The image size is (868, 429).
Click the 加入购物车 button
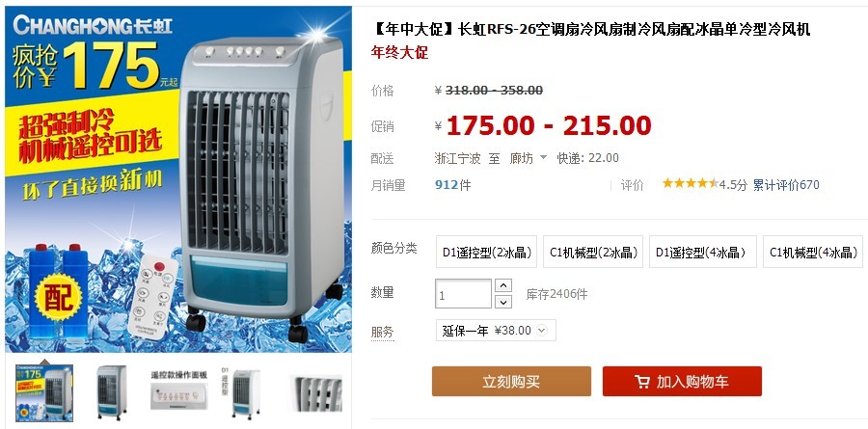[682, 382]
